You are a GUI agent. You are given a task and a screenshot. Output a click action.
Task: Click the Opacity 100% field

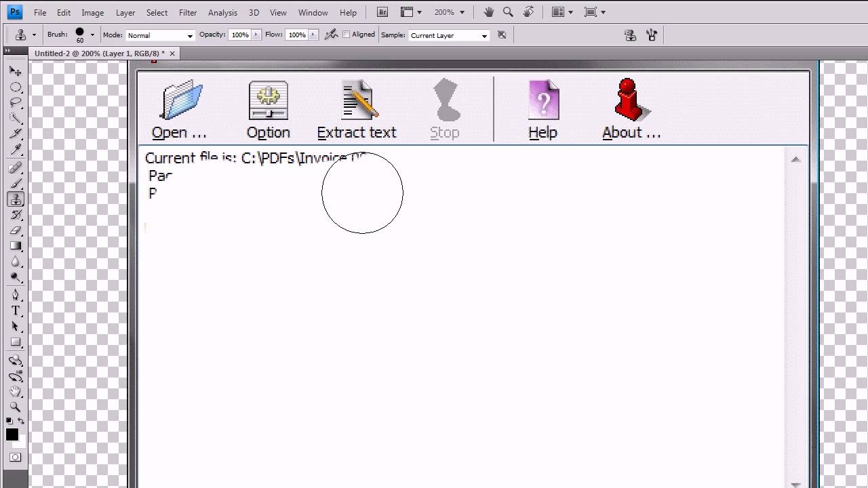pyautogui.click(x=240, y=35)
